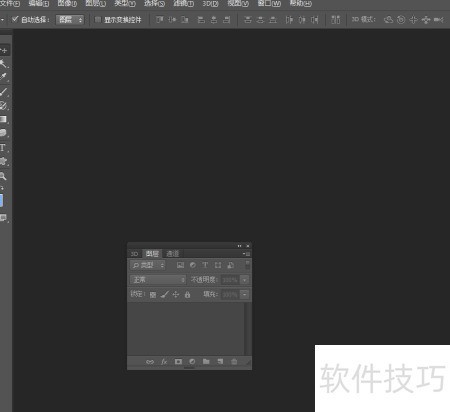450x412 pixels.
Task: Open the auto-select 图层 dropdown
Action: (70, 20)
